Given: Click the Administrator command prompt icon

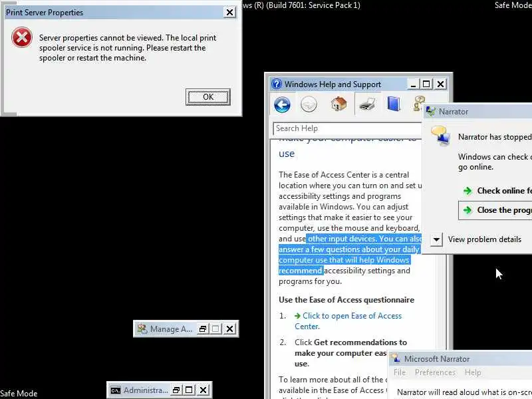Looking at the screenshot, I should click(x=115, y=390).
